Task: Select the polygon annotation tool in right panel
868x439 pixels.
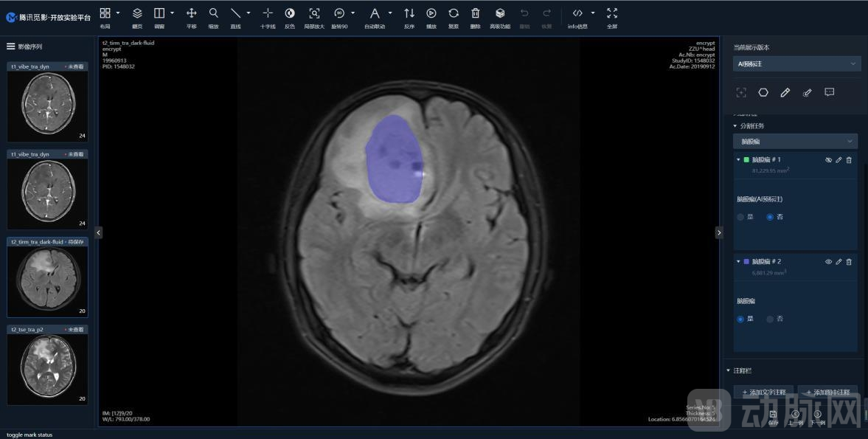Action: (x=763, y=92)
